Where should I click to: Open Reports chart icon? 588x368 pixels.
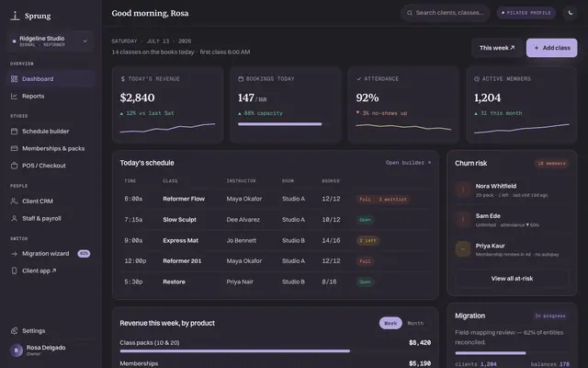pos(15,96)
